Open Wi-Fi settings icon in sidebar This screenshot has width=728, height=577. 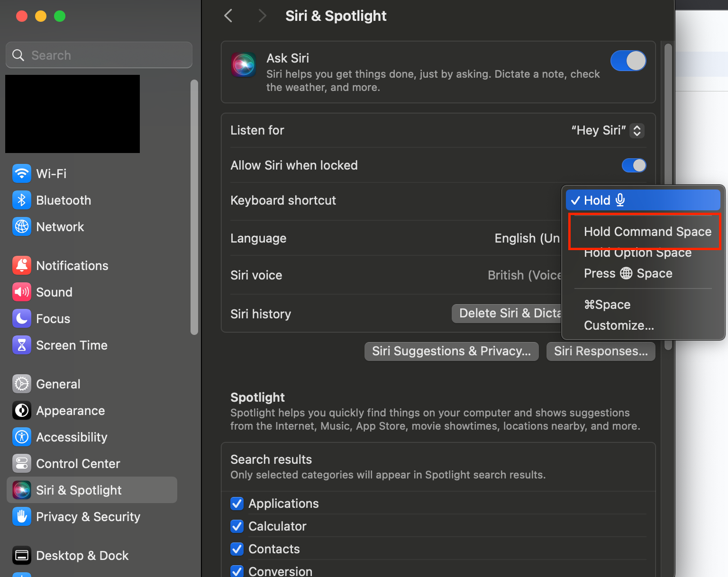pos(22,174)
